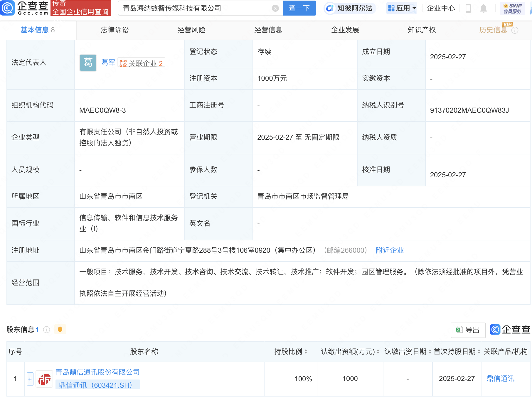Click registration authority 青岛市市南区市场监督管理局

303,196
